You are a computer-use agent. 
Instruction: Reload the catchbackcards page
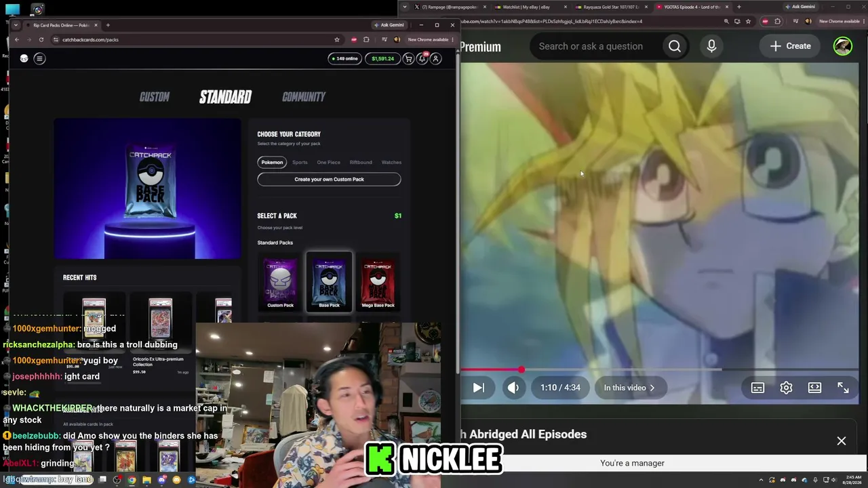tap(41, 39)
